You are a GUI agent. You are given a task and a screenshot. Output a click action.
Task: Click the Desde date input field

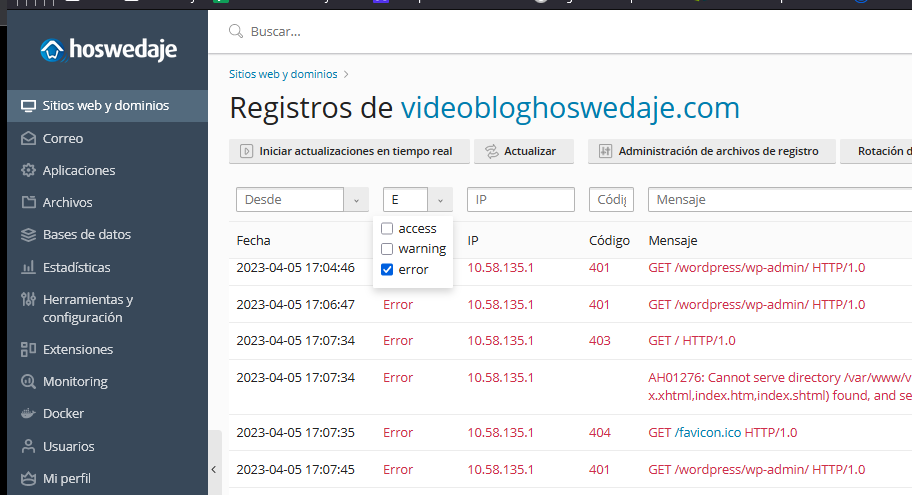290,200
